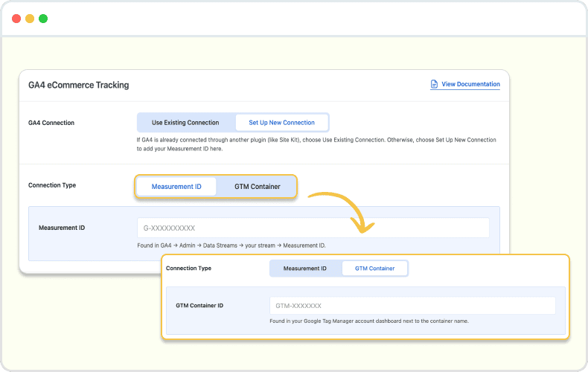588x372 pixels.
Task: Click the GA4 Connection label
Action: point(51,123)
